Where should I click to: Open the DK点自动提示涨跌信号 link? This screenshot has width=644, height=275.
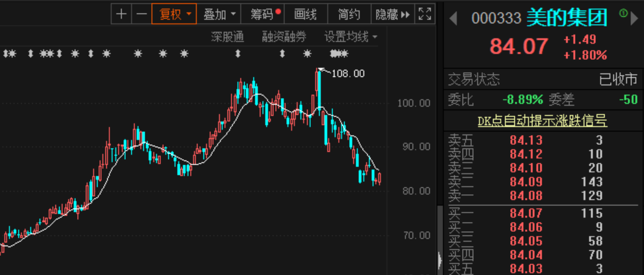(x=542, y=121)
